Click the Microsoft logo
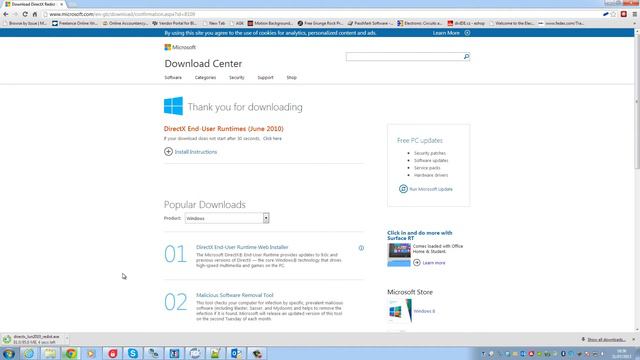The height and width of the screenshot is (360, 640). 180,47
